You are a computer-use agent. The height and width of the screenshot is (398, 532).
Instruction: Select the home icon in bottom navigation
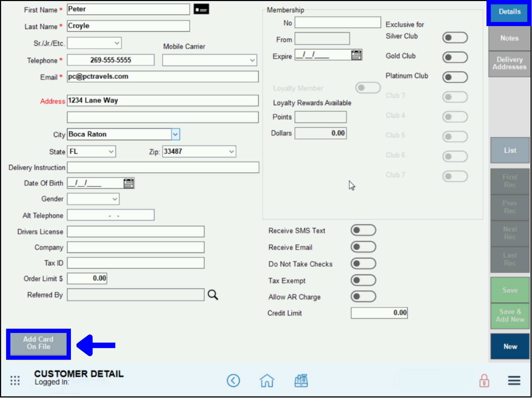[x=267, y=381]
